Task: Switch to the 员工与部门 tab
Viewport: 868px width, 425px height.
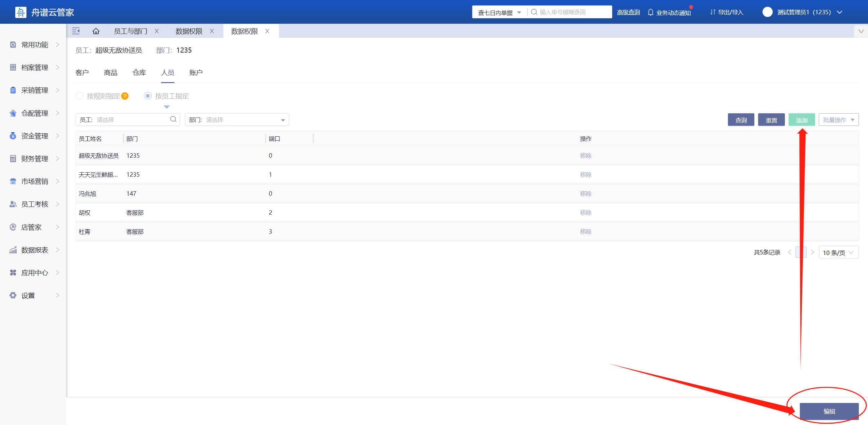Action: click(131, 31)
